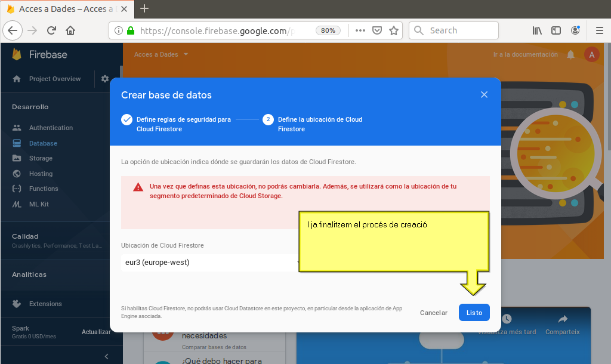Reset the 80% zoom level
This screenshot has width=611, height=364.
(x=328, y=30)
